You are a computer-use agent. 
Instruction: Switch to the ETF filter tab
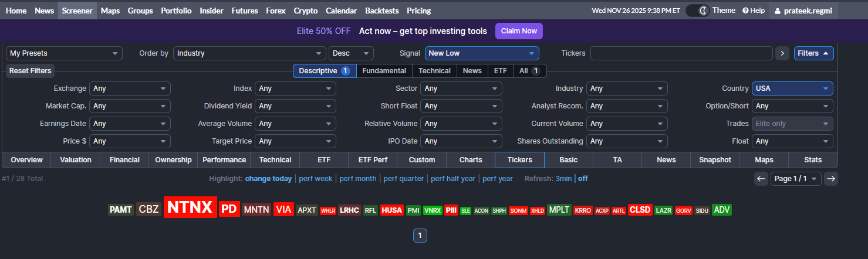click(x=500, y=71)
